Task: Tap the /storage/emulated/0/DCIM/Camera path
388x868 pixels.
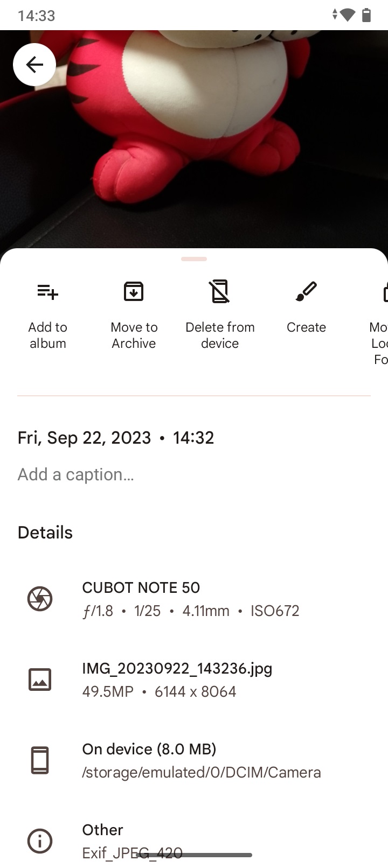Action: (x=202, y=772)
